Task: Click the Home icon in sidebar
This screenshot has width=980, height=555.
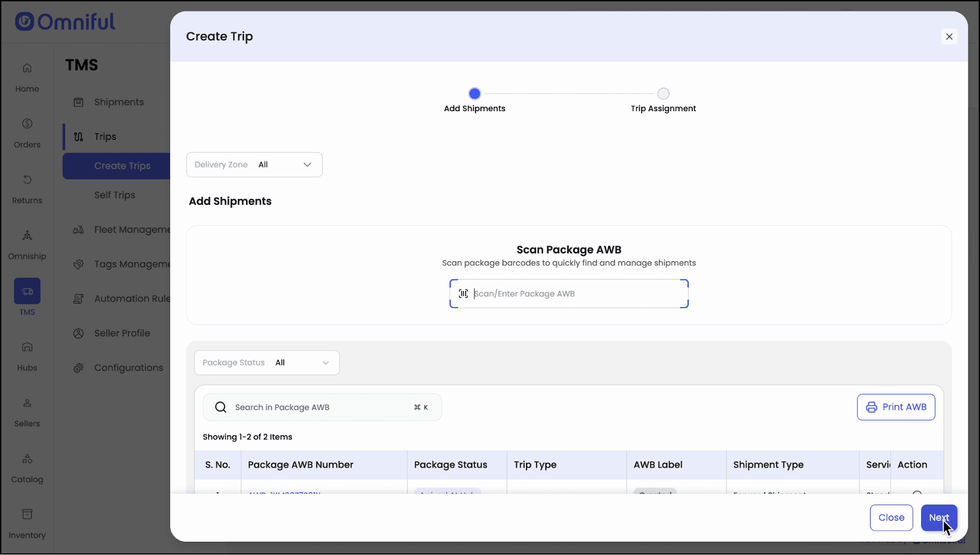Action: 27,68
